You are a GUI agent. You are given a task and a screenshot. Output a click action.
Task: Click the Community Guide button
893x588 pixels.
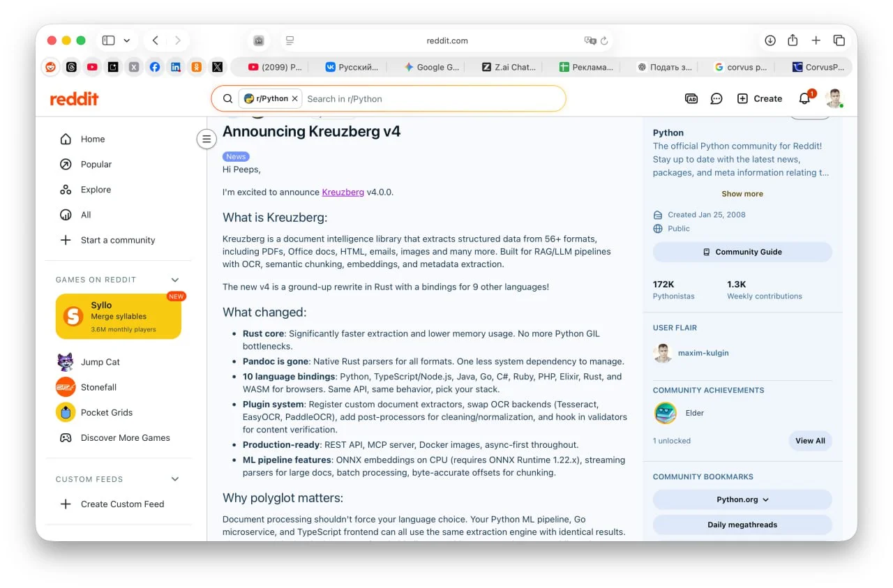click(x=742, y=252)
